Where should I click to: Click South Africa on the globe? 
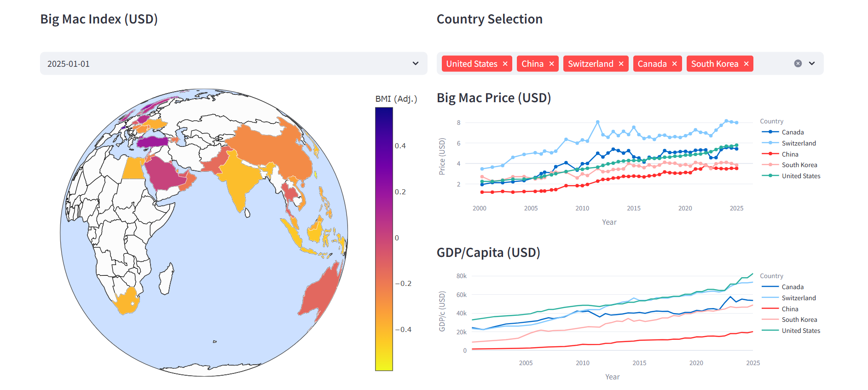coord(126,301)
